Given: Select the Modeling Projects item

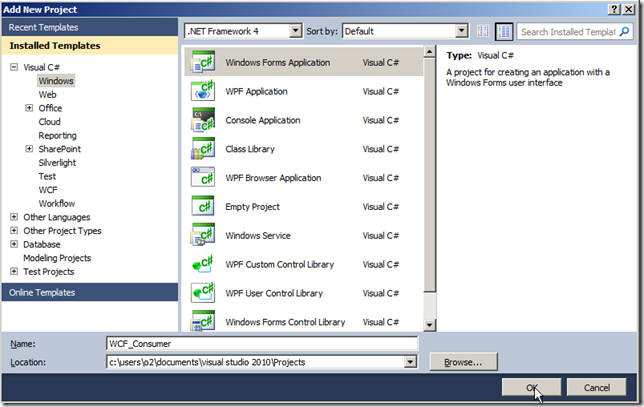Looking at the screenshot, I should [57, 258].
